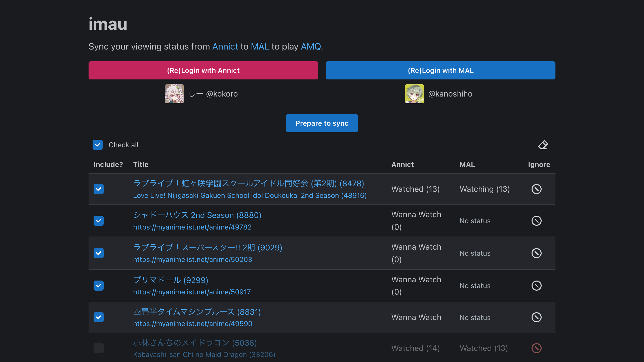The height and width of the screenshot is (362, 644).
Task: Click the @kokoro Annict avatar image
Action: tap(174, 94)
